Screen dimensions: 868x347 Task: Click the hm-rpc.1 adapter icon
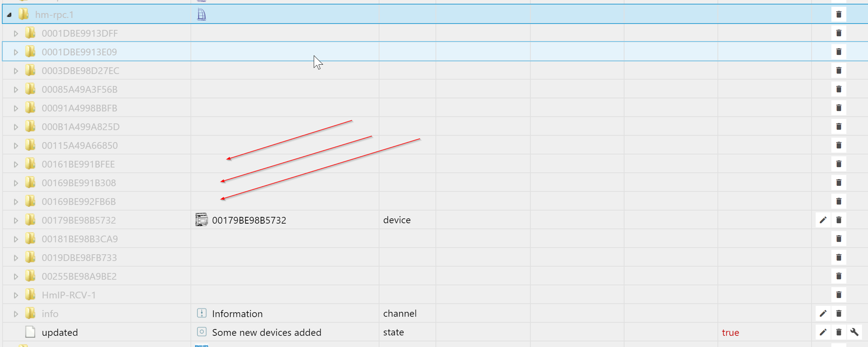click(201, 15)
